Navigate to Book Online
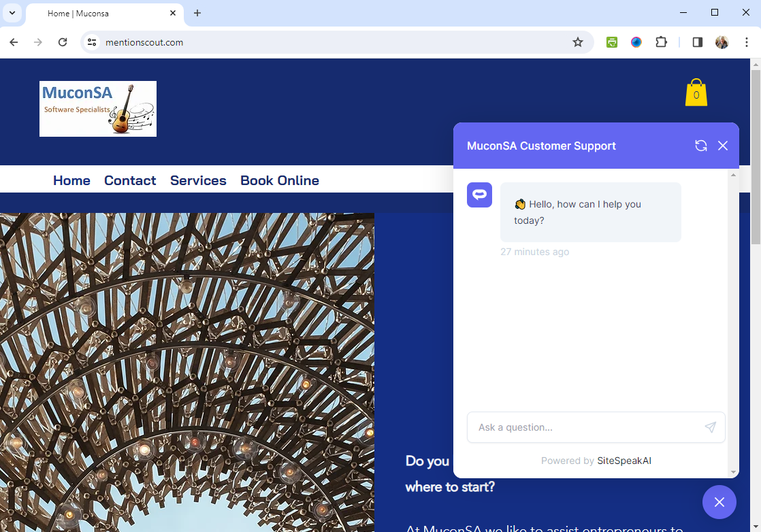Viewport: 761px width, 532px height. (x=279, y=180)
